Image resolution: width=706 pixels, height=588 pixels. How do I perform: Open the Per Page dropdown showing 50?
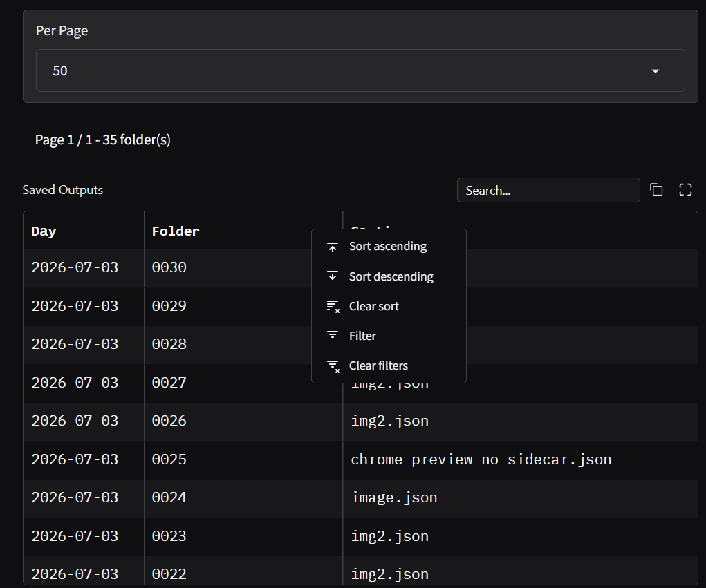(x=360, y=70)
